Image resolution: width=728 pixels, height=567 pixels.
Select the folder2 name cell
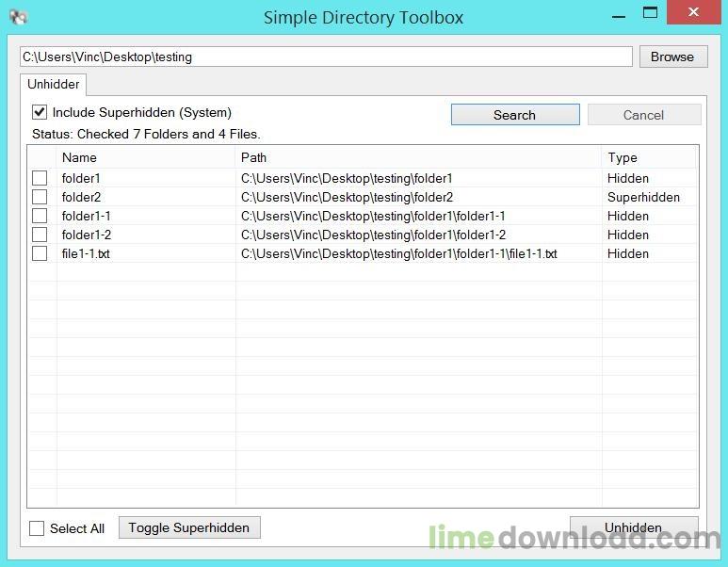click(81, 198)
